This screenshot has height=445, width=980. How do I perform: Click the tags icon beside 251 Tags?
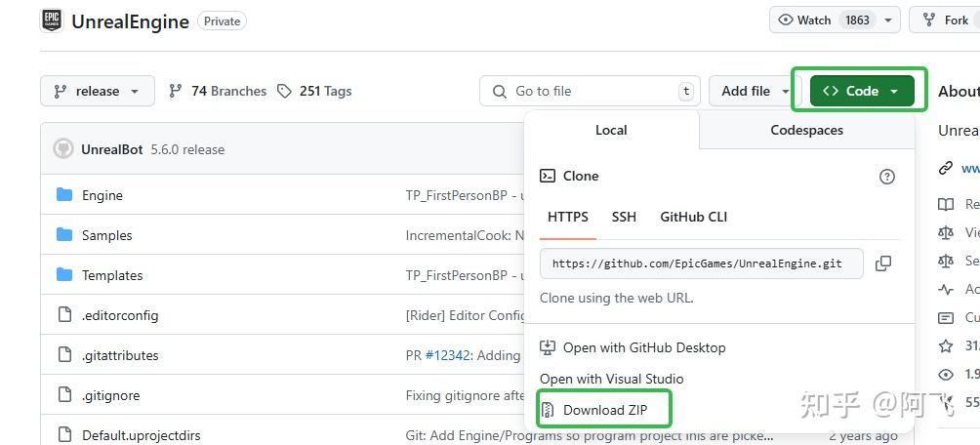284,91
